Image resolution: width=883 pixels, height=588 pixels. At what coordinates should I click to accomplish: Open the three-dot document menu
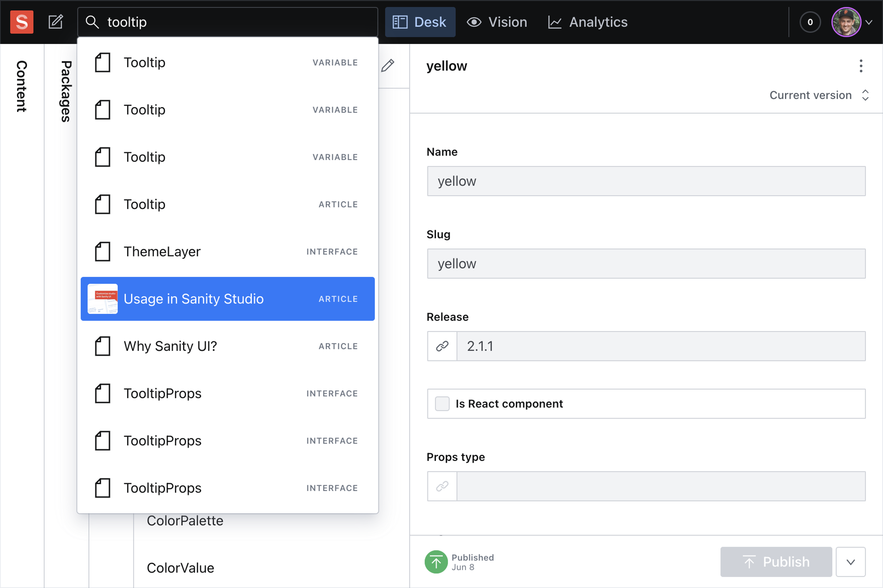[860, 66]
